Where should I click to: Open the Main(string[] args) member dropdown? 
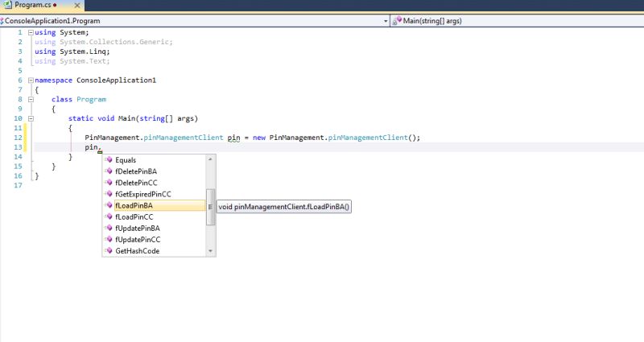(x=517, y=21)
